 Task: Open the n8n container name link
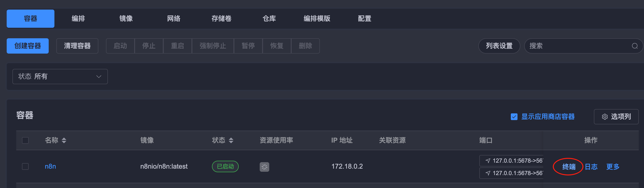50,166
